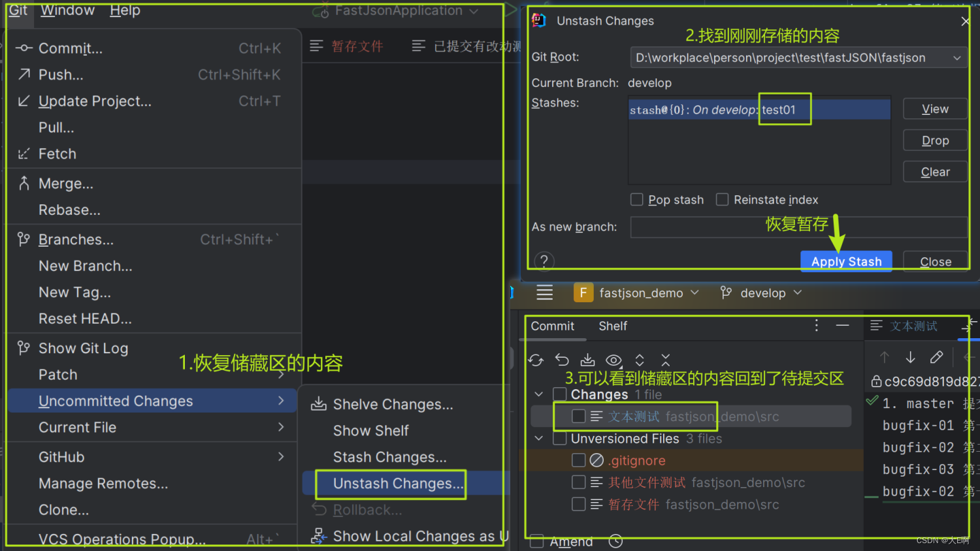Click the View button in Unstash dialog
The height and width of the screenshot is (551, 980).
[x=935, y=109]
